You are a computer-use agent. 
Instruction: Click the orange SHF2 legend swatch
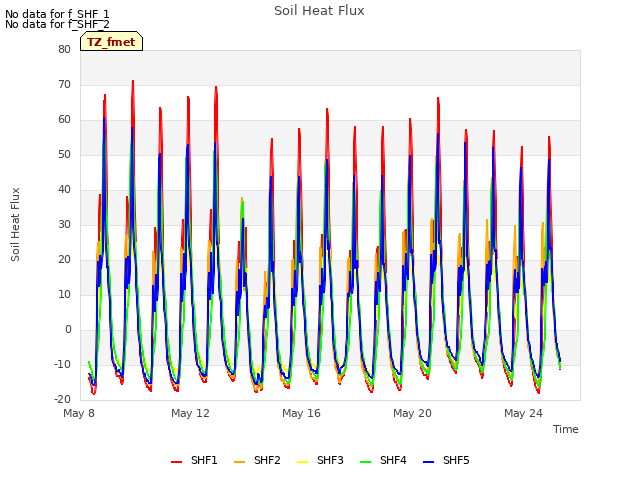[x=240, y=462]
